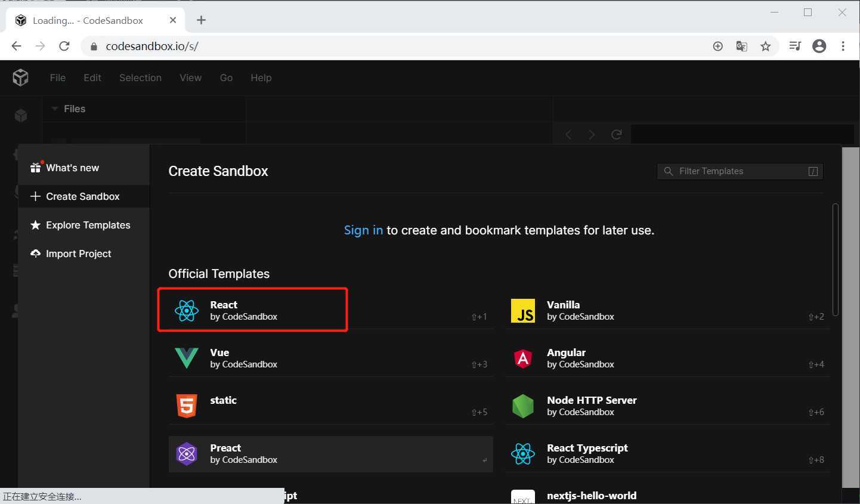The height and width of the screenshot is (504, 860).
Task: Click the star icon beside Explore Templates
Action: [35, 225]
